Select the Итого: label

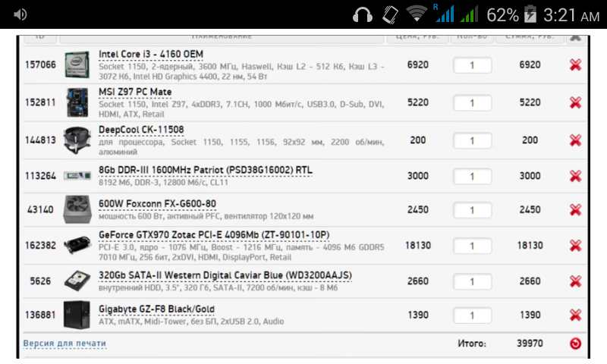click(x=472, y=343)
